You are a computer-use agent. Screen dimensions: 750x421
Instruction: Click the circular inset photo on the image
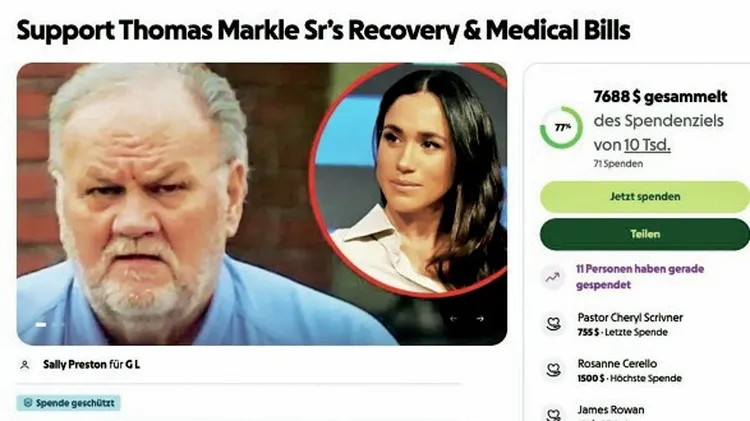[x=409, y=179]
